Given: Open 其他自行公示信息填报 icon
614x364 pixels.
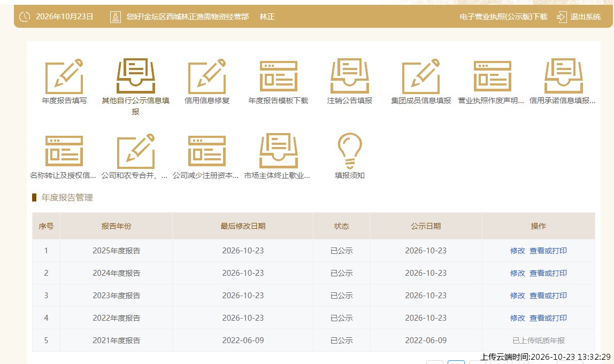Looking at the screenshot, I should coord(135,76).
